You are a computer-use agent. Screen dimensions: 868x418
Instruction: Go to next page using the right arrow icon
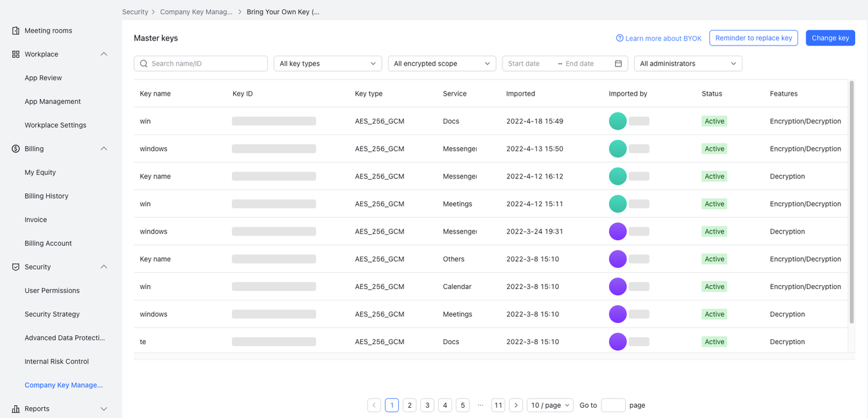515,404
